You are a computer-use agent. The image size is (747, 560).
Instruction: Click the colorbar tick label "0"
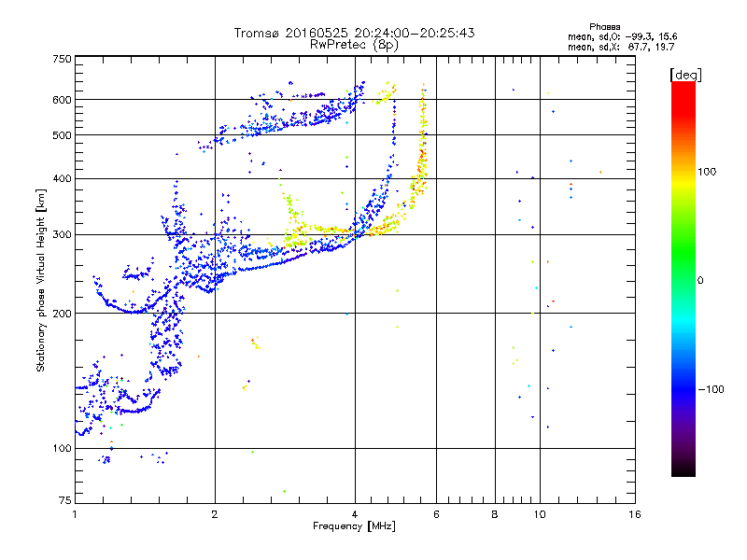[x=700, y=281]
